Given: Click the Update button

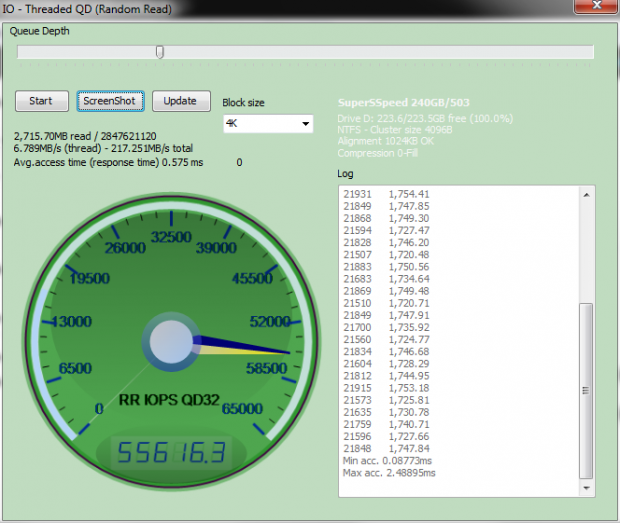Looking at the screenshot, I should coord(181,101).
